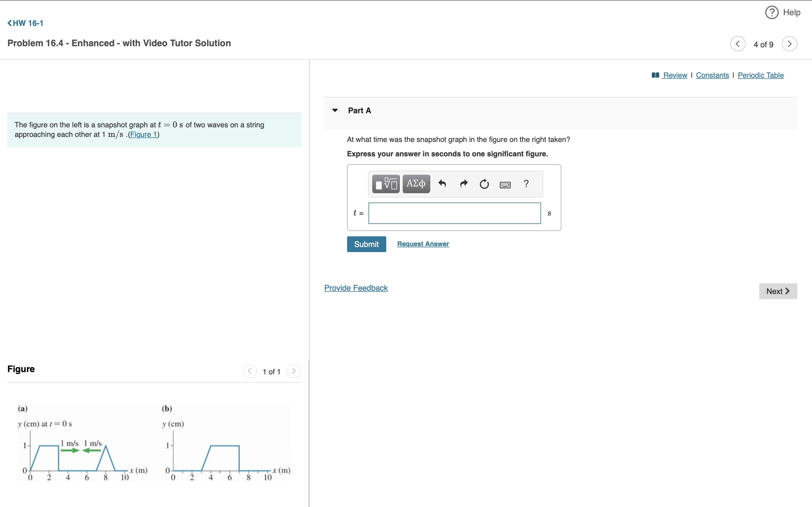Advance to the next problem with Next button
The image size is (812, 507).
[778, 291]
